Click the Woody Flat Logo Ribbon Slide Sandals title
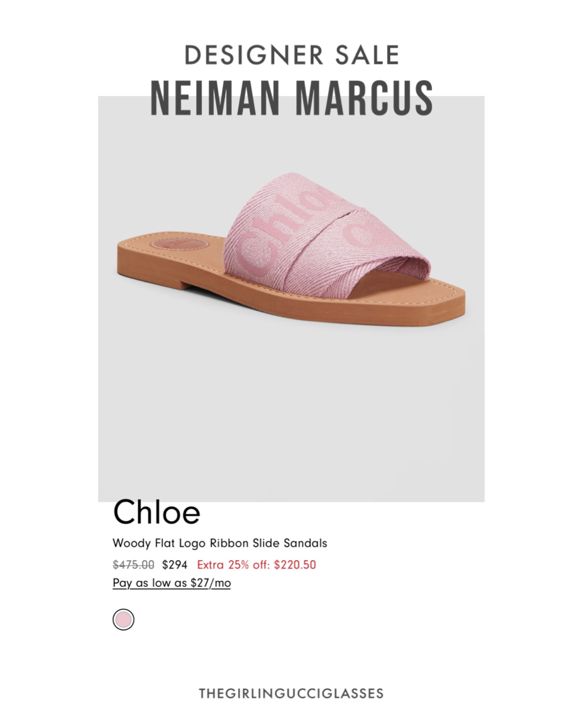 coord(220,543)
